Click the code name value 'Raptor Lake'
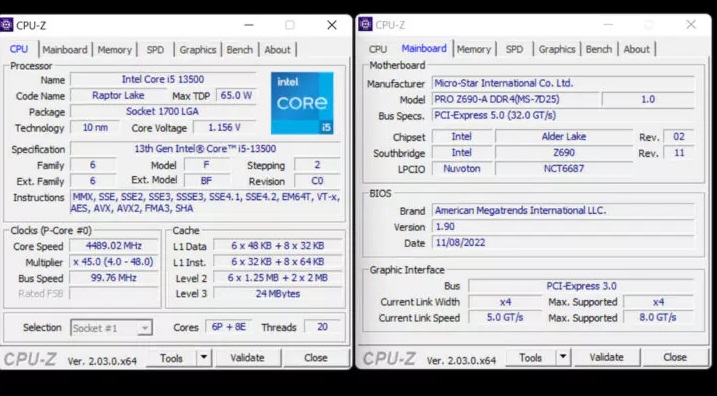 118,95
